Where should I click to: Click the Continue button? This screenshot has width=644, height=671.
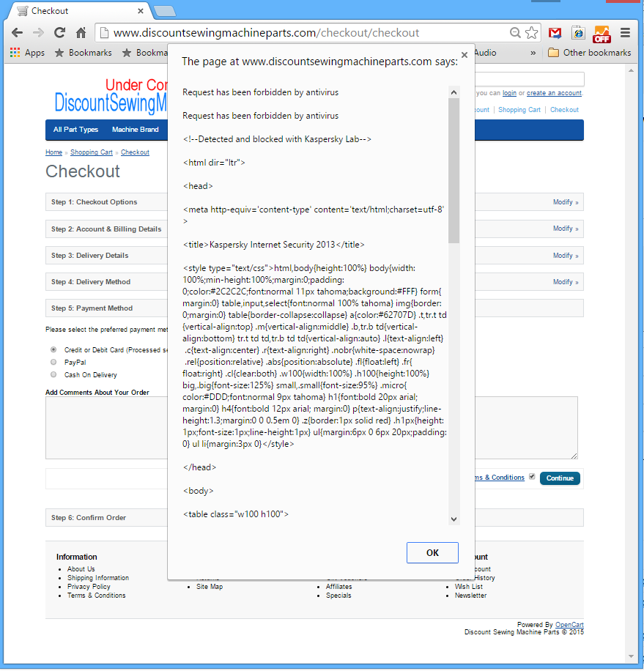point(560,478)
